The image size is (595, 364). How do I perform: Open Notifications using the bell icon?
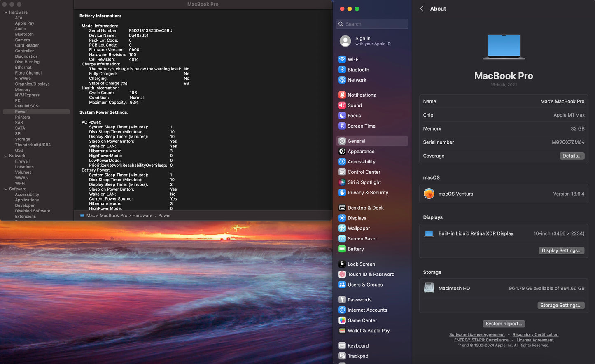[x=342, y=95]
